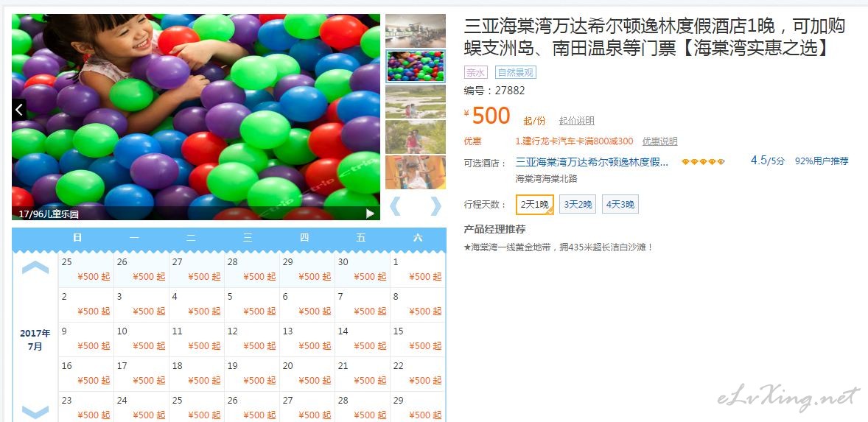
Task: Open the 三亚海棠湾万达希尔顿逸林度假 hotel link
Action: pyautogui.click(x=592, y=162)
